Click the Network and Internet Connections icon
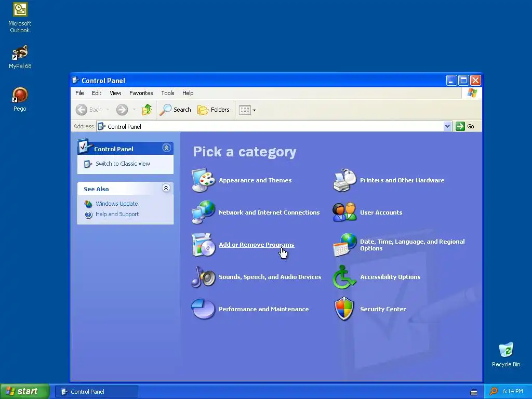Image resolution: width=532 pixels, height=399 pixels. (203, 212)
